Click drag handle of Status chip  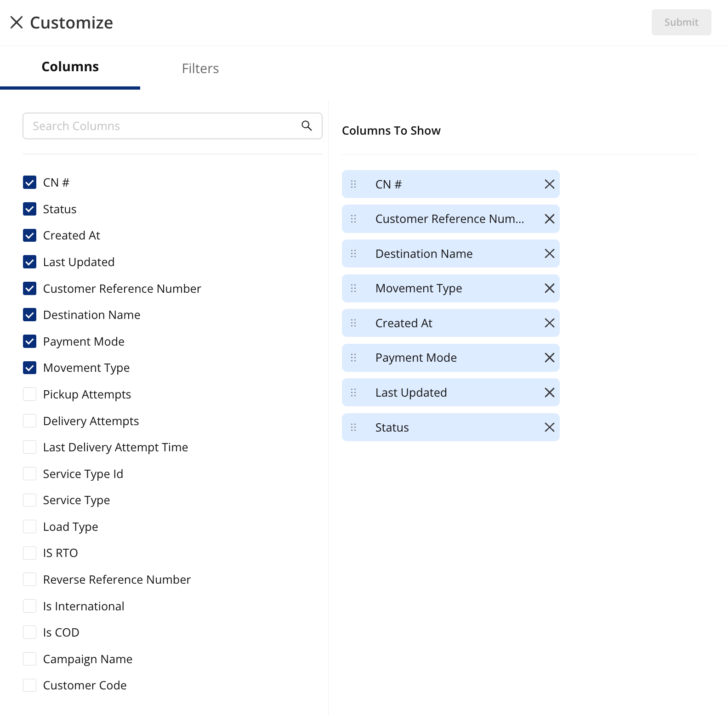[x=353, y=427]
